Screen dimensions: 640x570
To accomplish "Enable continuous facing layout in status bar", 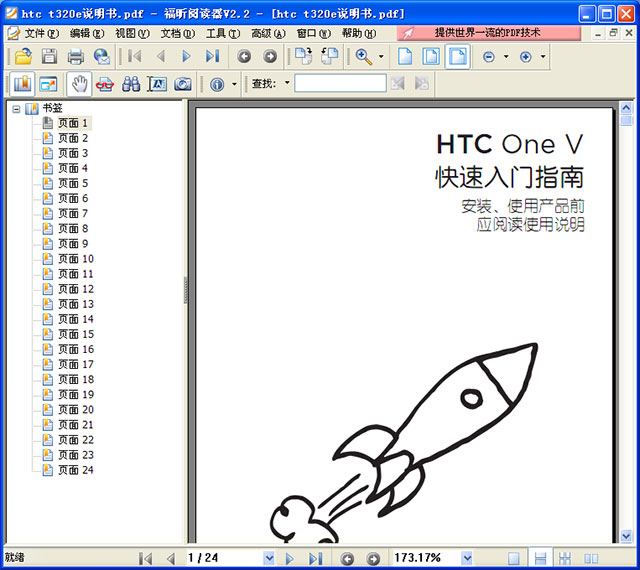I will click(x=565, y=558).
